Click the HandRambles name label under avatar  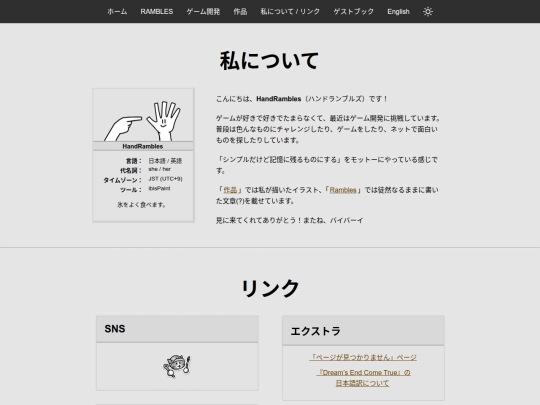143,146
